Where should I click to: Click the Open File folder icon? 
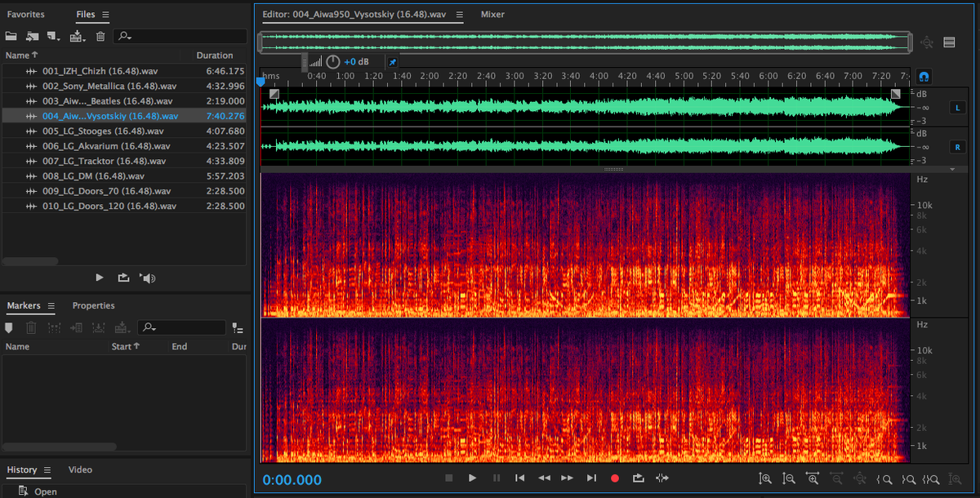point(11,36)
